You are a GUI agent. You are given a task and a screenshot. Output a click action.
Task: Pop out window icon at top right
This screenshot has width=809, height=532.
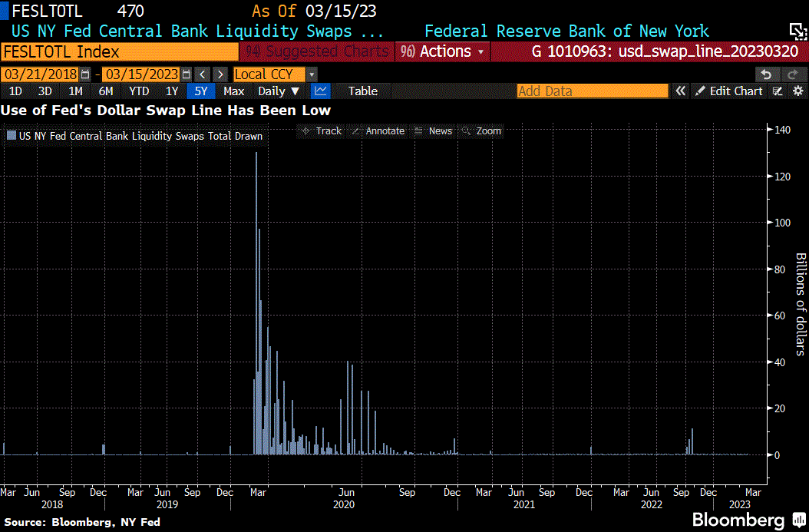[798, 31]
